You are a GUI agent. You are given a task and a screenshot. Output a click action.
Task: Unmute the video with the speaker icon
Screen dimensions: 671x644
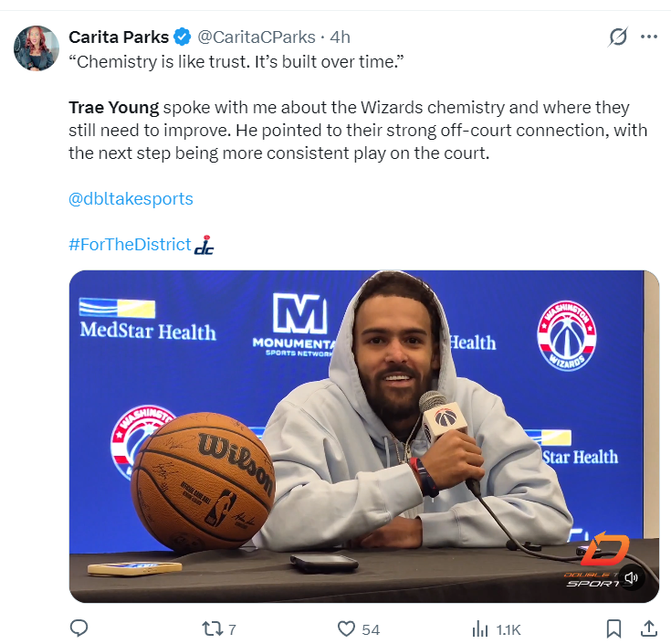(x=632, y=578)
